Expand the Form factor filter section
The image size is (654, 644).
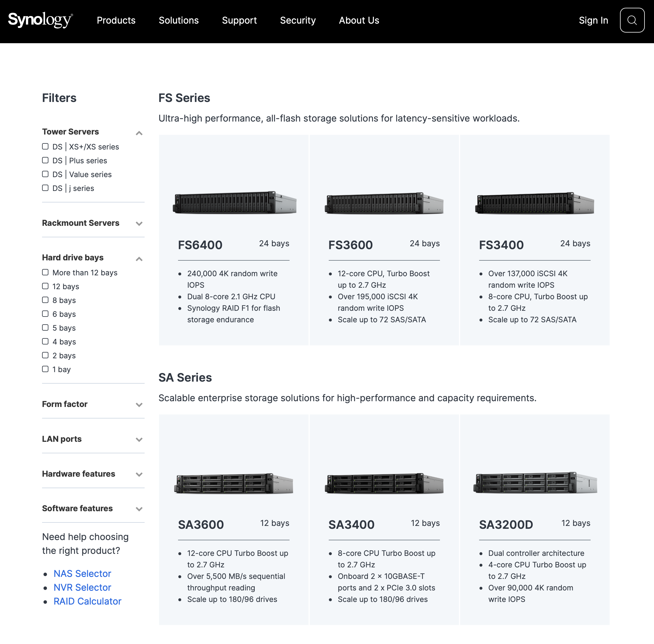pyautogui.click(x=139, y=405)
